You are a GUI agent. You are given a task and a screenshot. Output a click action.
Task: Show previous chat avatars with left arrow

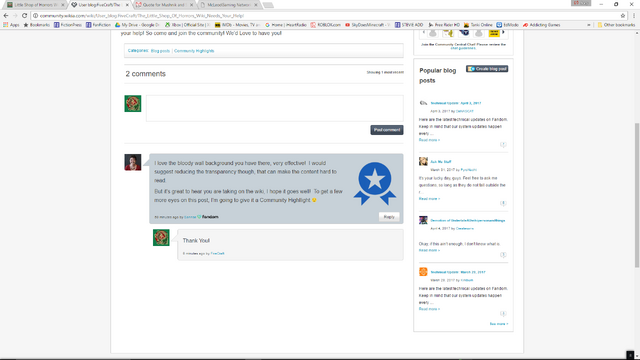click(423, 32)
